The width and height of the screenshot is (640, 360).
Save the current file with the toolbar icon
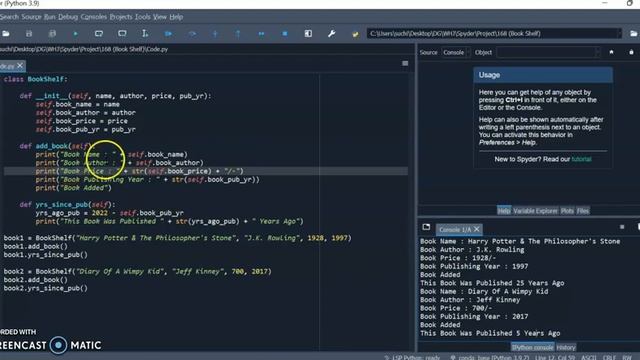[29, 33]
